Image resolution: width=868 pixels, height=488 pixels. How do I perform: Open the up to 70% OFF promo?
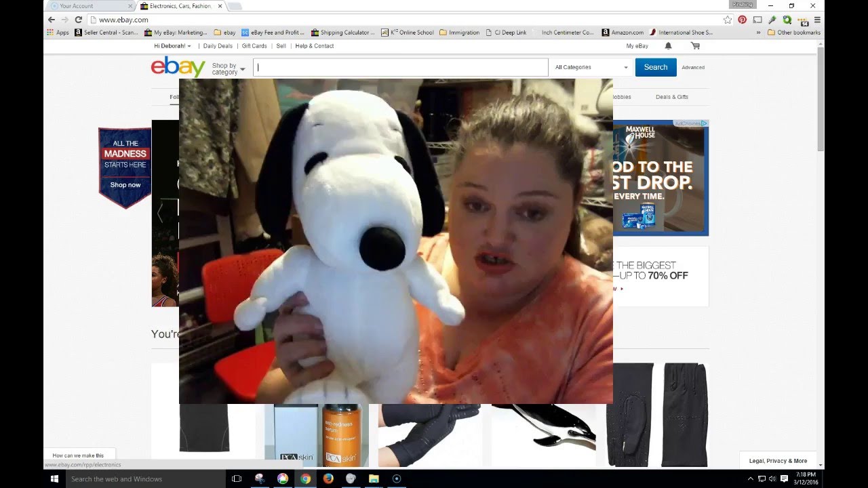coord(660,276)
